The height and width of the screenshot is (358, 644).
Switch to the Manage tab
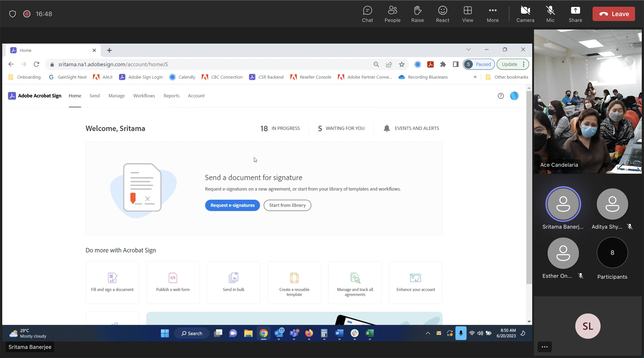point(117,96)
